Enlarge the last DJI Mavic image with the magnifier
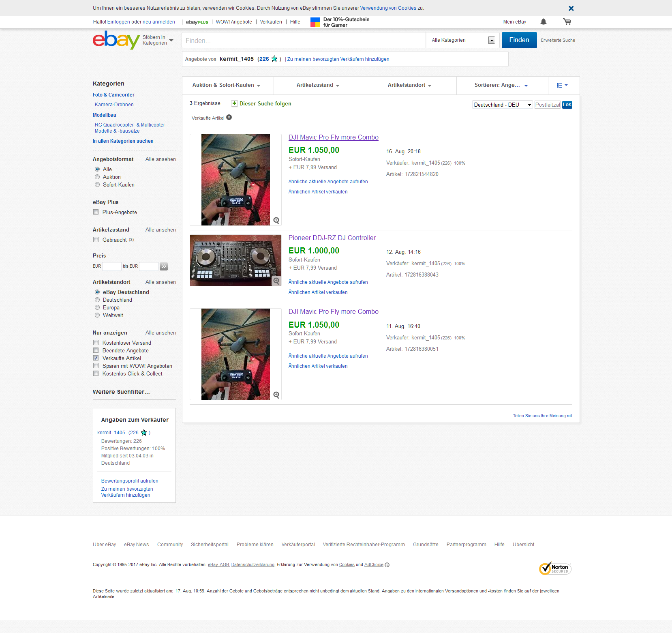Viewport: 672px width, 633px height. (276, 395)
